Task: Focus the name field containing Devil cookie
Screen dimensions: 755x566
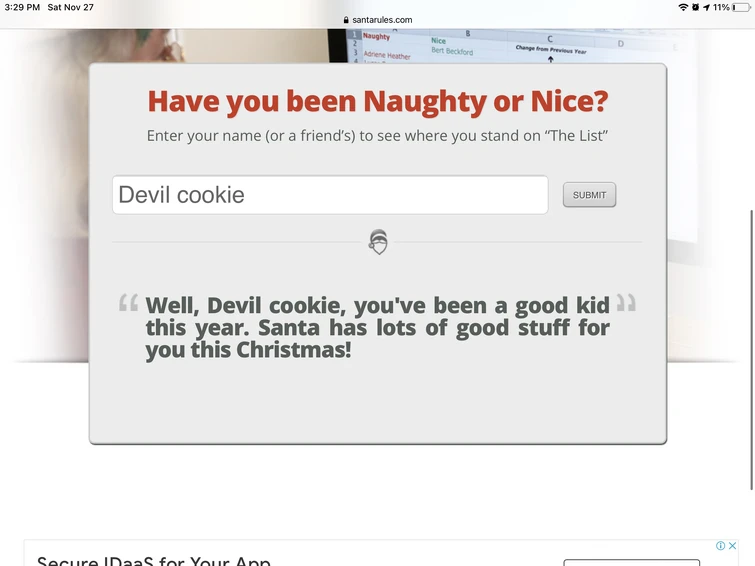Action: 330,195
